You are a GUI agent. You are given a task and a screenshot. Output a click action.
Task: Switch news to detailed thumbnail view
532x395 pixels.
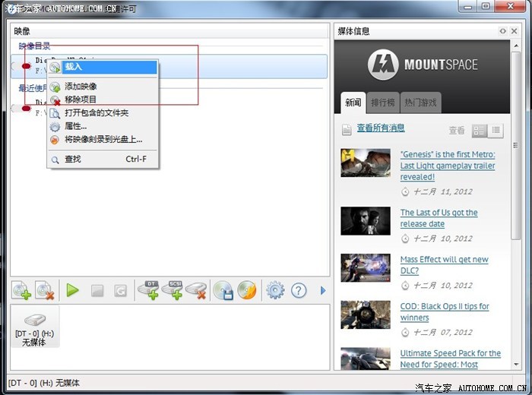(480, 131)
